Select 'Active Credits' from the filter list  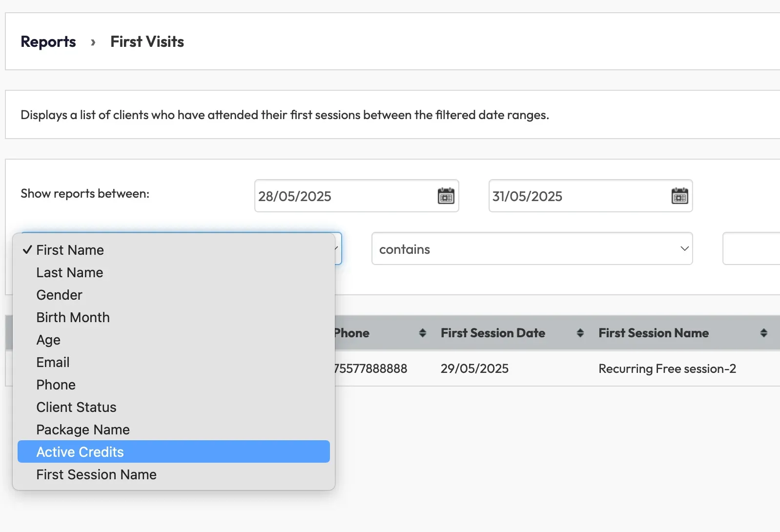(80, 452)
